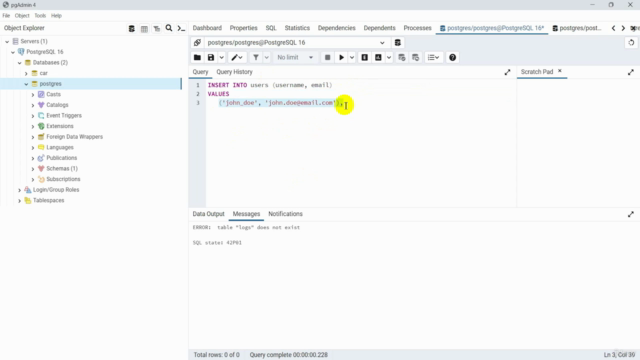The image size is (640, 360).
Task: Expand the Tablespaces node
Action: click(x=20, y=200)
